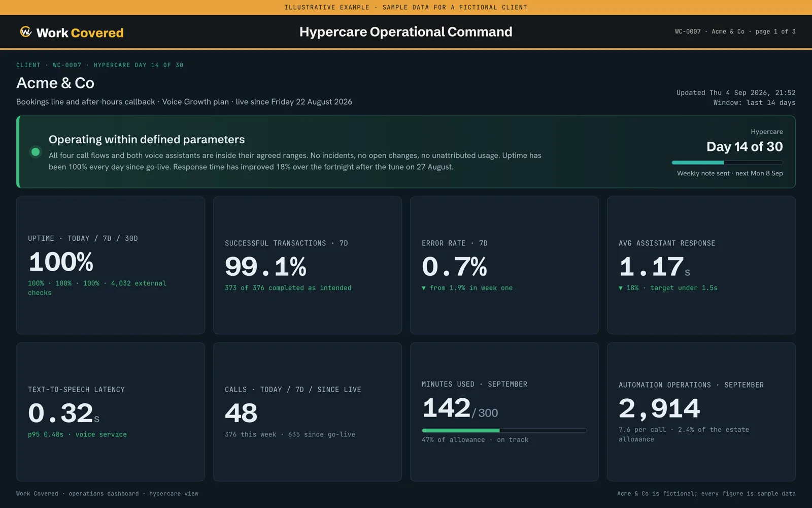Click the 99.1% successful transactions value
This screenshot has height=508, width=812.
click(265, 267)
